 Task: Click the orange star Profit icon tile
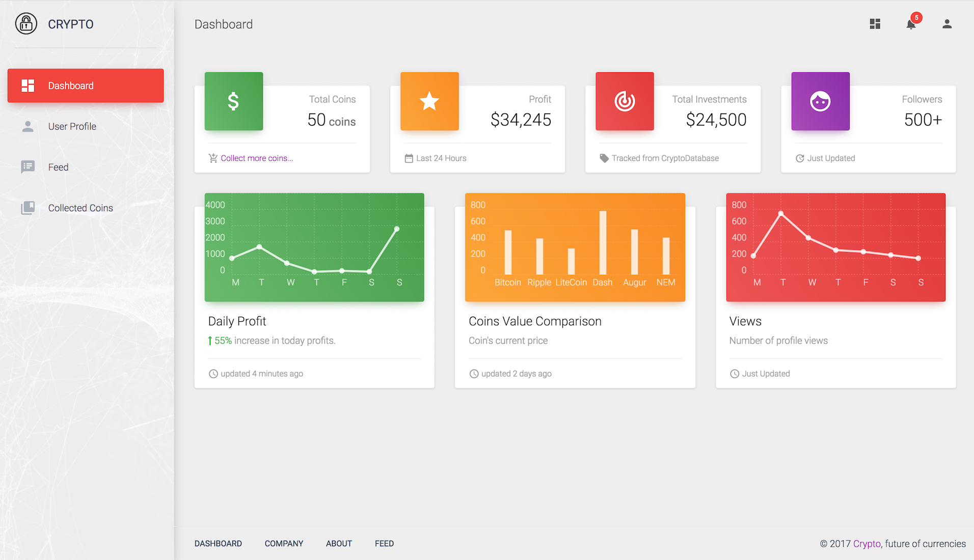click(429, 101)
